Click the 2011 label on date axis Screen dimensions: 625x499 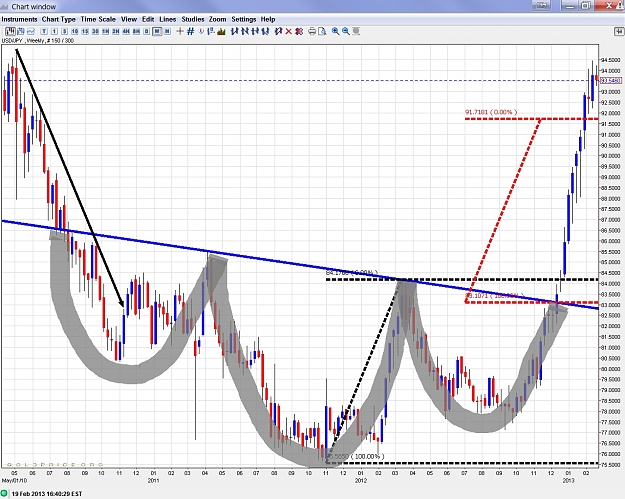tap(153, 481)
